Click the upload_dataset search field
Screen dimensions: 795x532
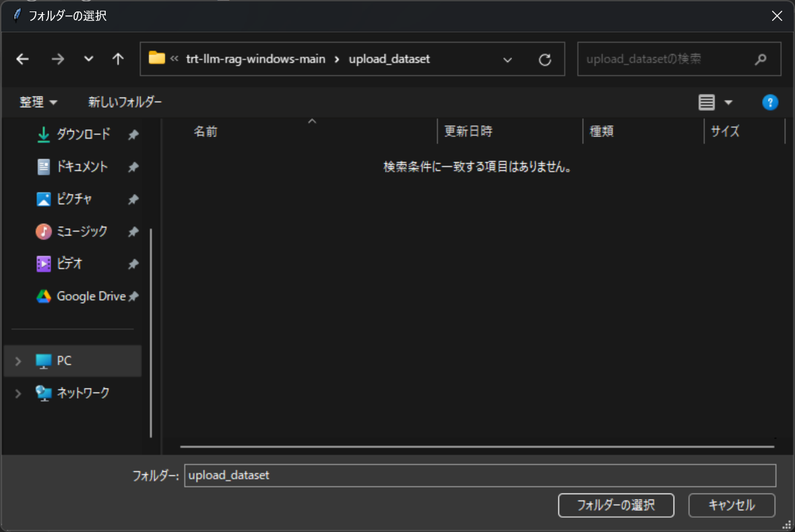click(x=679, y=59)
